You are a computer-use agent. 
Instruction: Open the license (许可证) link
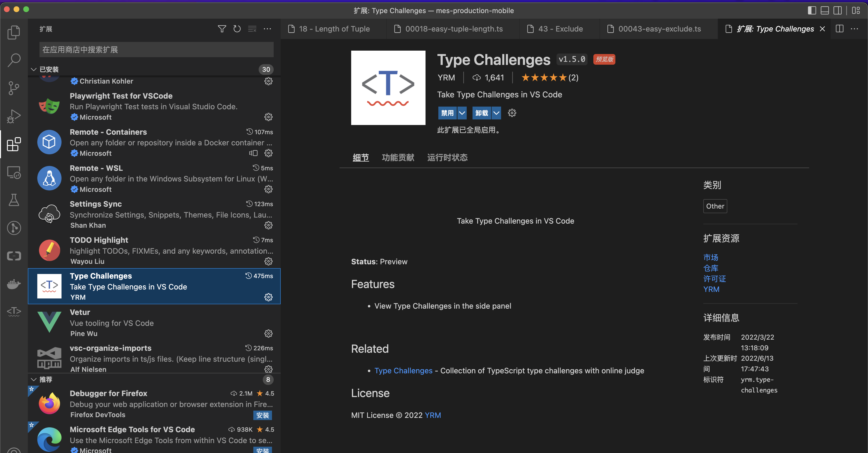714,279
